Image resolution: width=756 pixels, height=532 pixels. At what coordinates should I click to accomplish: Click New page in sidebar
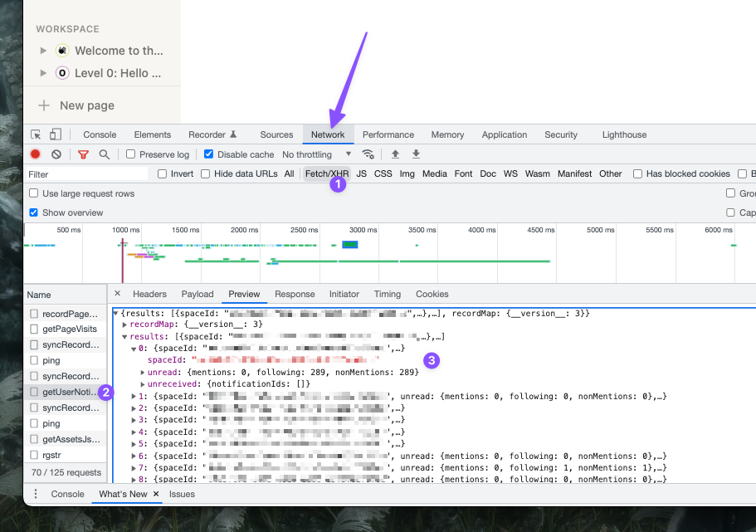coord(87,105)
